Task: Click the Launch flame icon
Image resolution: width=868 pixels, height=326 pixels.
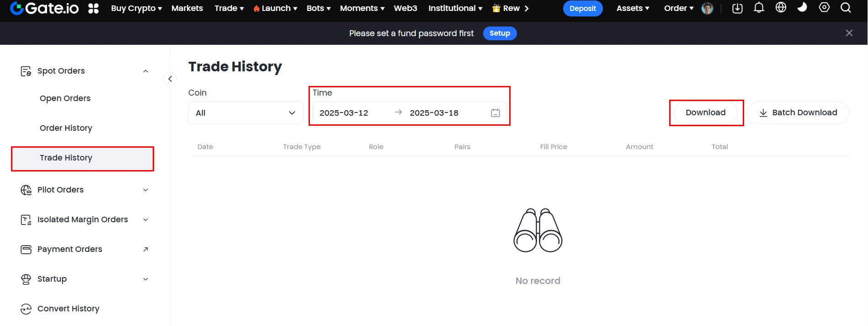Action: [256, 8]
